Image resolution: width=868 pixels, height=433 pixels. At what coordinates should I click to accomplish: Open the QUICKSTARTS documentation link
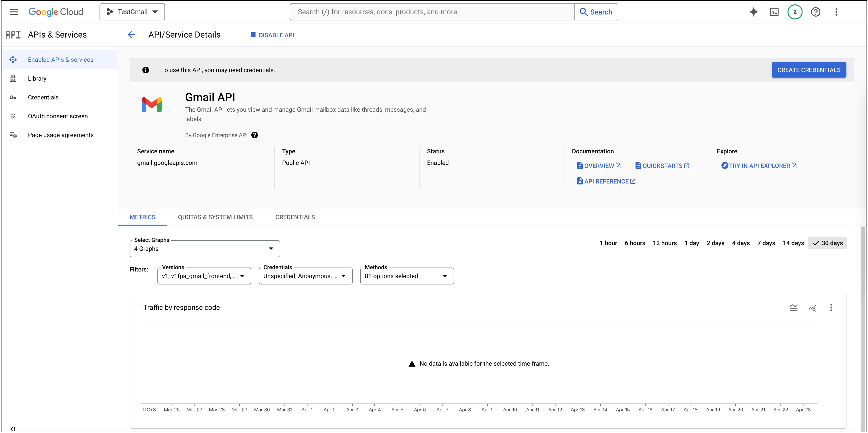[x=662, y=166]
